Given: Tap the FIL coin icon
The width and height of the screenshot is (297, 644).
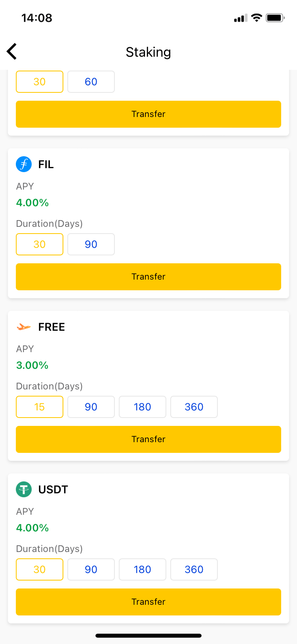Looking at the screenshot, I should coord(24,164).
